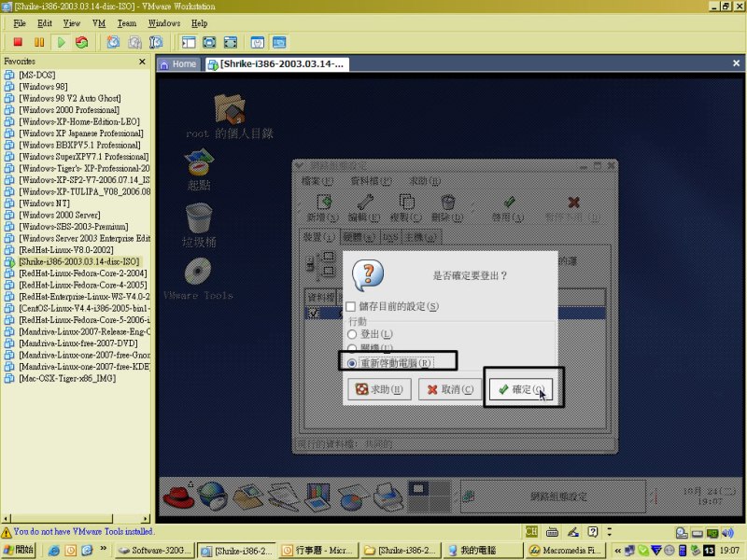747x560 pixels.
Task: Click the Macromedia taskbar button
Action: coord(567,551)
